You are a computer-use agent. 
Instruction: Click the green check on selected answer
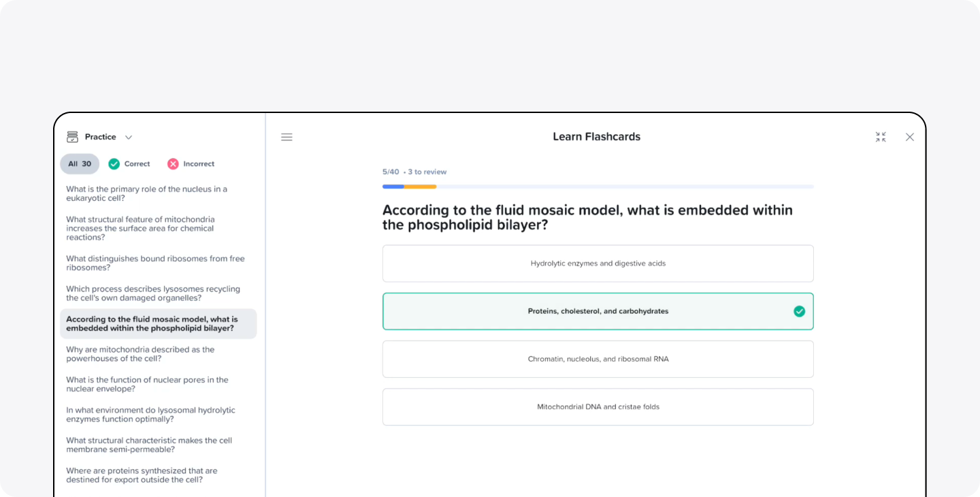point(799,311)
